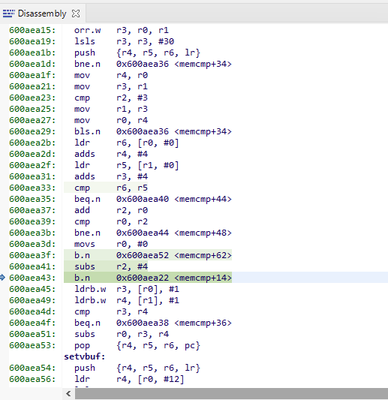The image size is (388, 400).
Task: Click address 600aea43 in address column
Action: tap(32, 277)
